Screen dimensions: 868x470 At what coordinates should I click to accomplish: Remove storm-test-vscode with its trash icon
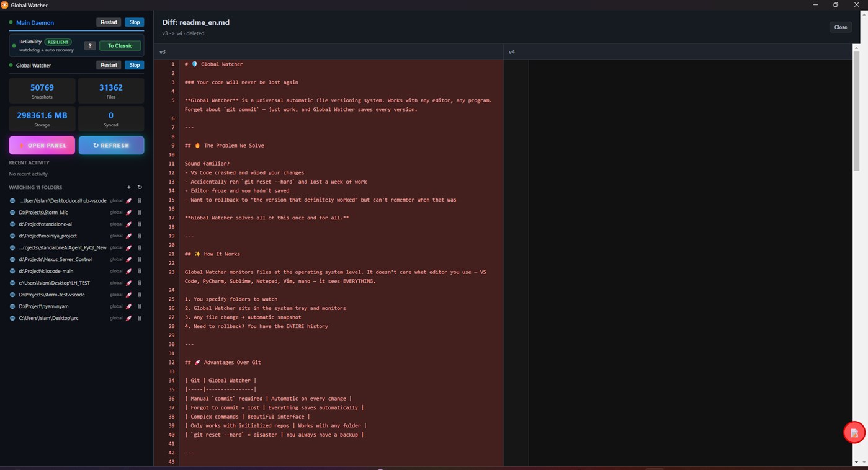(x=140, y=295)
